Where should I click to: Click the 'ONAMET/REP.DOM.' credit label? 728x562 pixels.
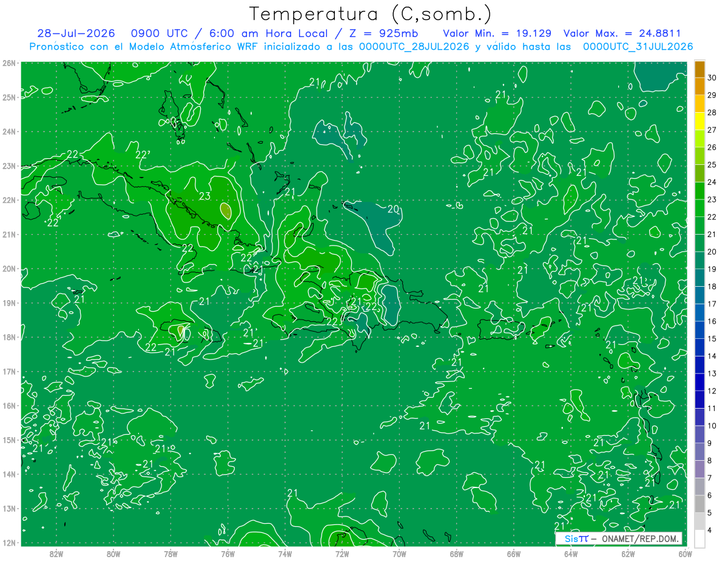[639, 538]
